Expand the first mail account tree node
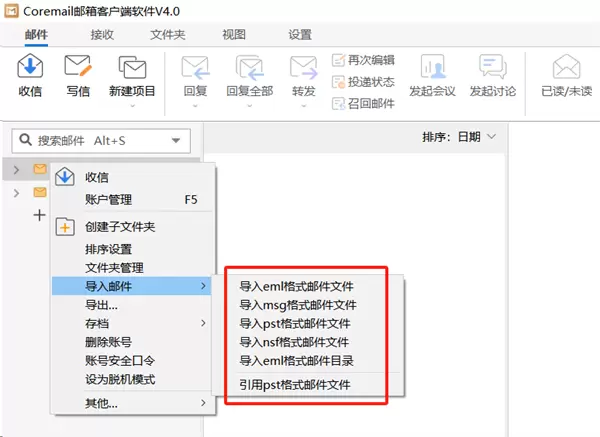The height and width of the screenshot is (437, 600). tap(16, 170)
